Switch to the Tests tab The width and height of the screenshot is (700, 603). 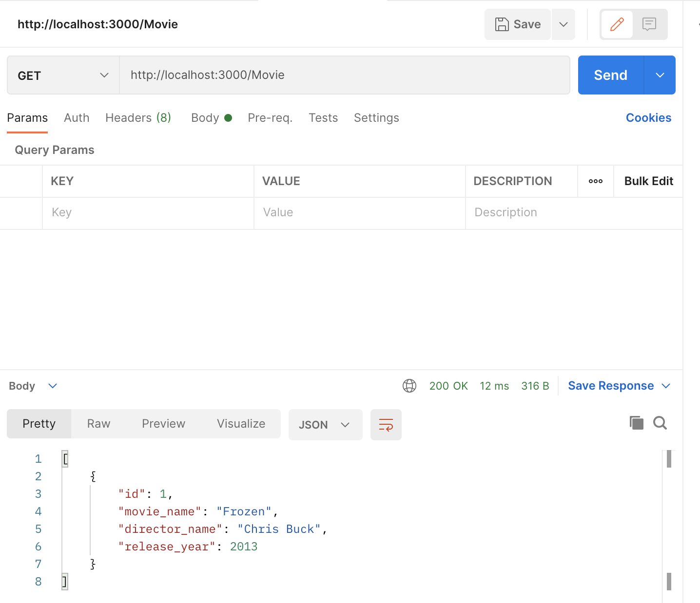tap(323, 118)
